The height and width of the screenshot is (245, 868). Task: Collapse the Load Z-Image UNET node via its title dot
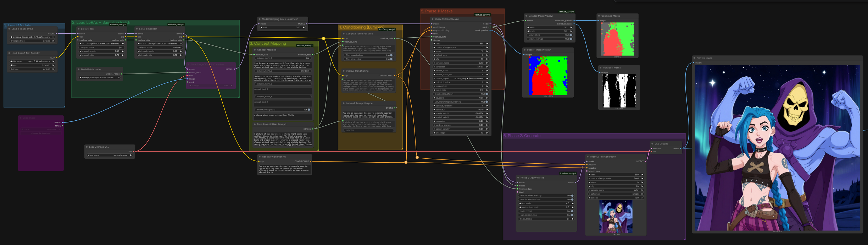pos(9,29)
